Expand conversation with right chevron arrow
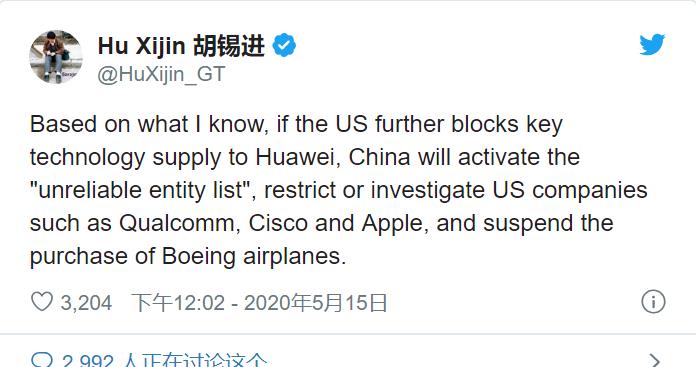696x367 pixels. click(x=655, y=360)
